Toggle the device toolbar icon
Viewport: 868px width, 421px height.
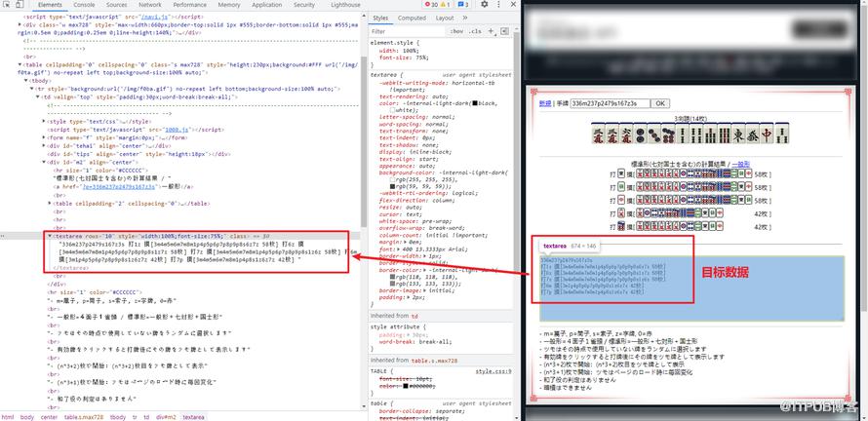click(x=19, y=5)
